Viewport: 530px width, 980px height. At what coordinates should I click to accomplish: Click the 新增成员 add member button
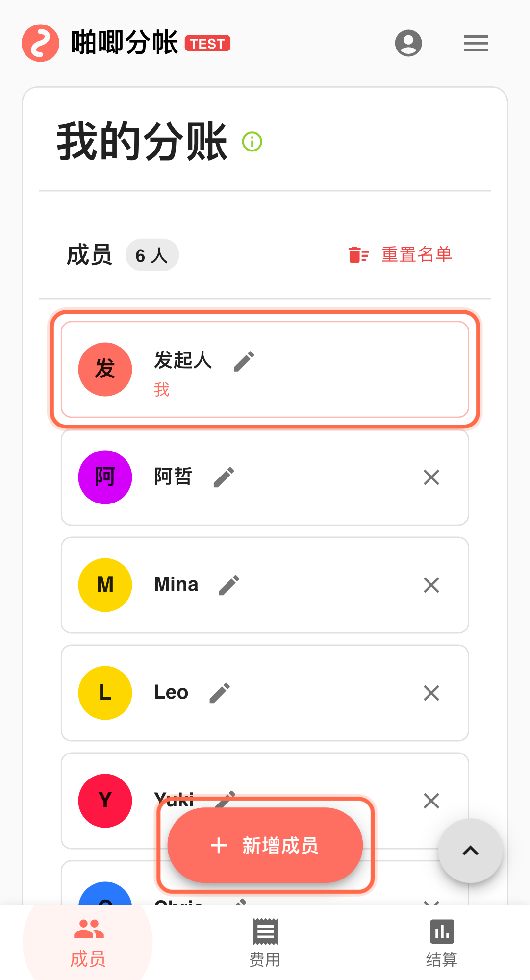point(265,846)
